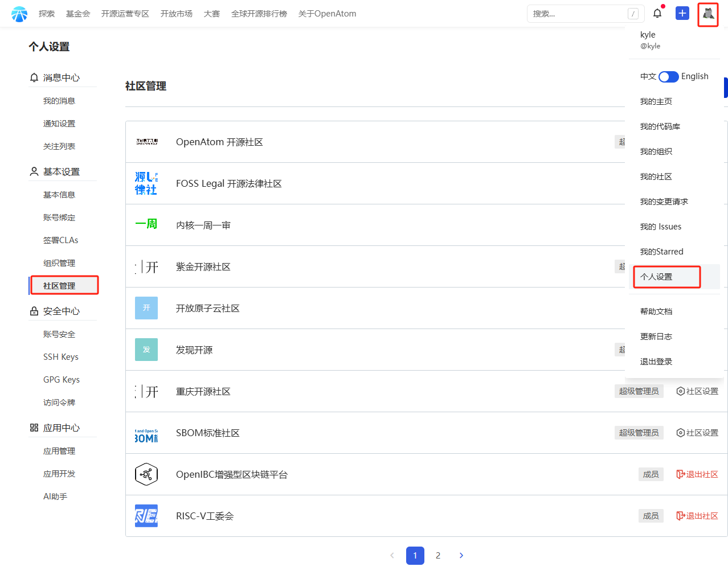
Task: Open 签署CLAs in sidebar
Action: [x=61, y=240]
